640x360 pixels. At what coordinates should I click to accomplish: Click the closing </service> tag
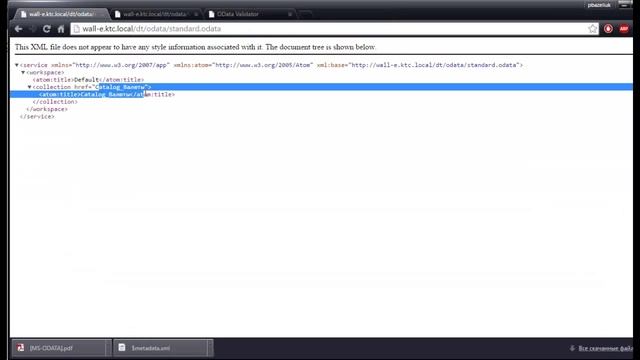(37, 116)
